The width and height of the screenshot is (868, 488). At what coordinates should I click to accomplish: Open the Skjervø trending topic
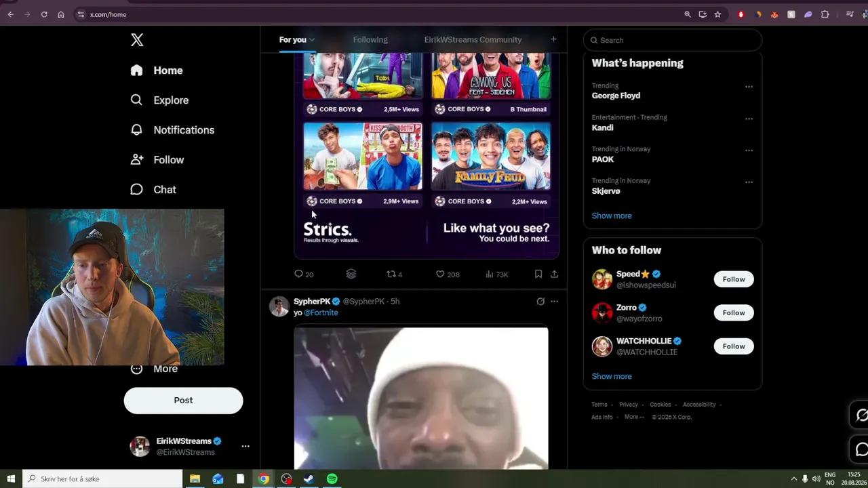coord(606,191)
